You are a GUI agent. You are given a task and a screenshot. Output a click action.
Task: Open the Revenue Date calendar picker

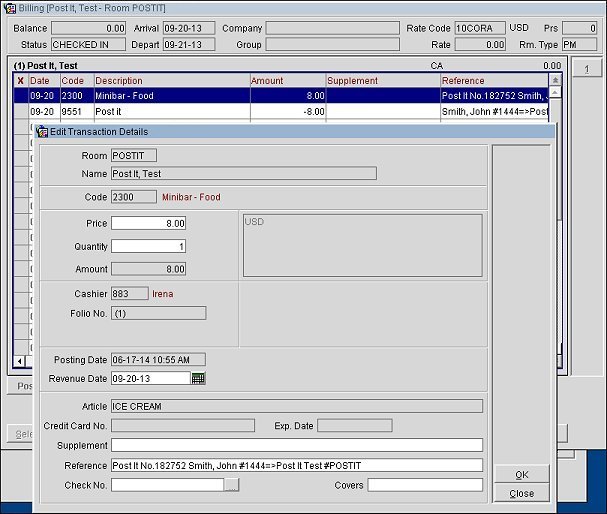coord(198,378)
